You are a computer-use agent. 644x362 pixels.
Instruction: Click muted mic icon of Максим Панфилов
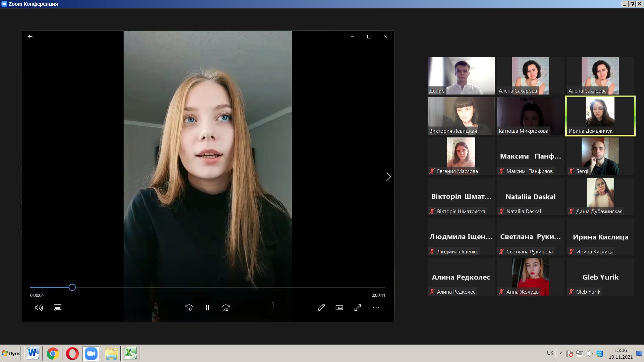501,171
